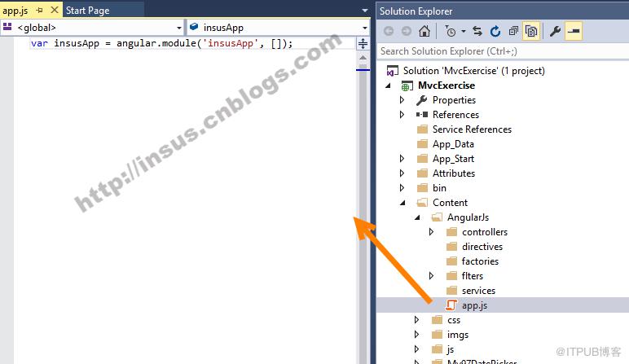629x364 pixels.
Task: Expand the controllers folder
Action: 431,232
